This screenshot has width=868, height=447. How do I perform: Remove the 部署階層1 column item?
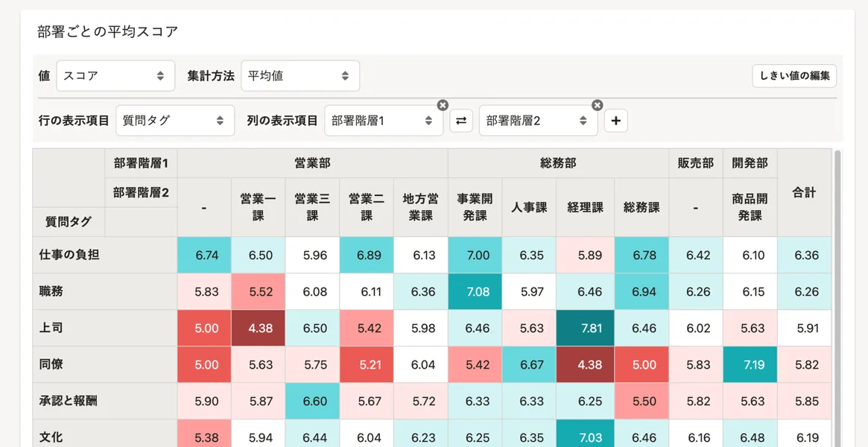(443, 106)
